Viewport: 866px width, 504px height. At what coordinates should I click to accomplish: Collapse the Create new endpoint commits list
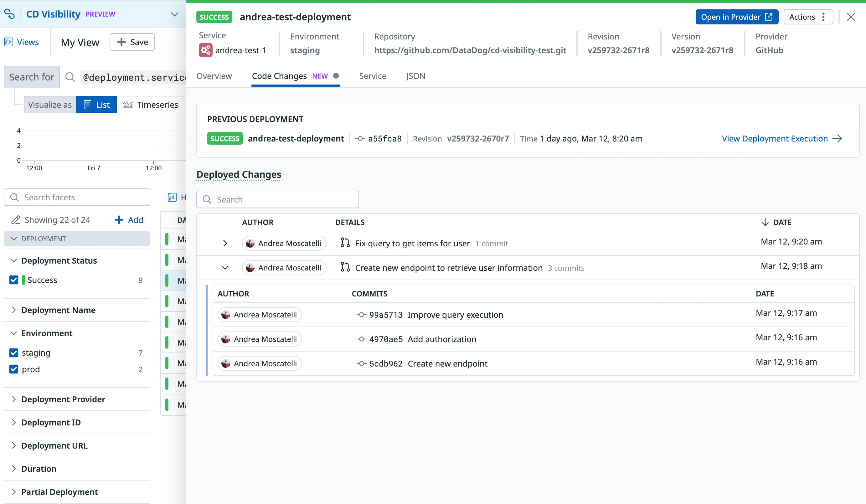(225, 268)
